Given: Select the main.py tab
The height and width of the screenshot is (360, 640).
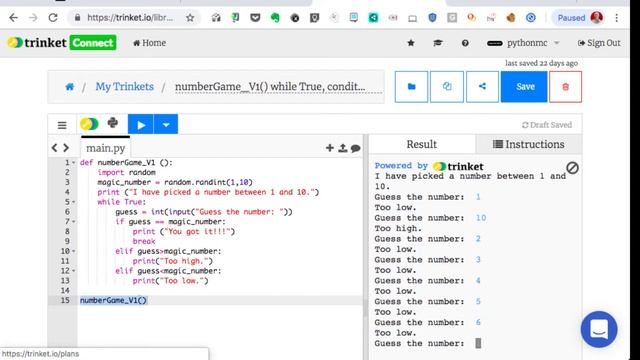Looking at the screenshot, I should (x=105, y=148).
